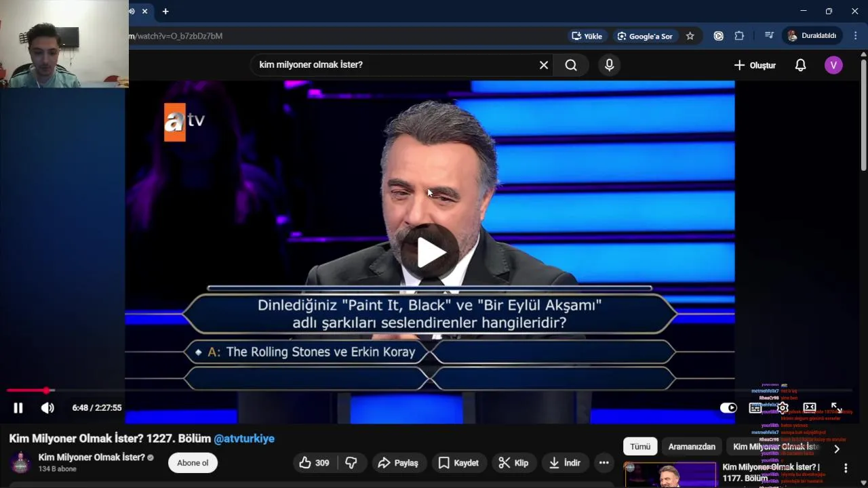The height and width of the screenshot is (488, 868).
Task: Download the video with İndir
Action: (x=564, y=463)
